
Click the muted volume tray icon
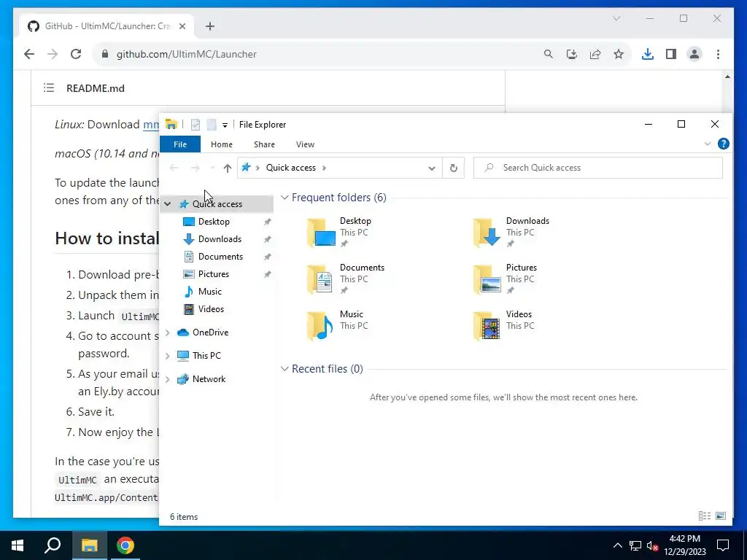652,545
